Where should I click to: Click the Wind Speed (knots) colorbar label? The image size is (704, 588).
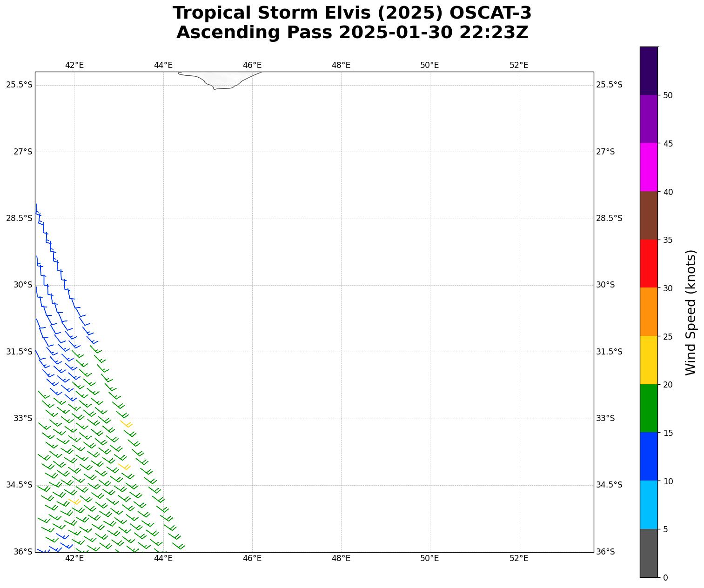pos(691,312)
